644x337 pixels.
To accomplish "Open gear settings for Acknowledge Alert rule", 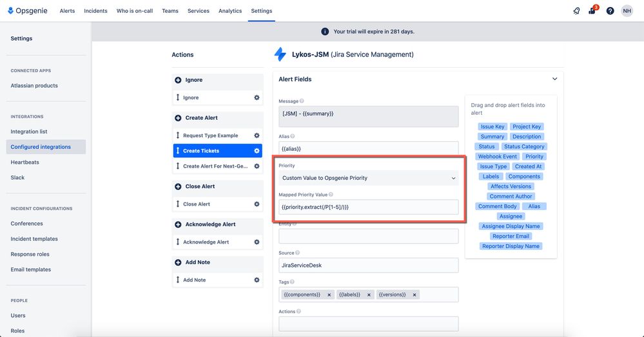I will click(x=257, y=242).
